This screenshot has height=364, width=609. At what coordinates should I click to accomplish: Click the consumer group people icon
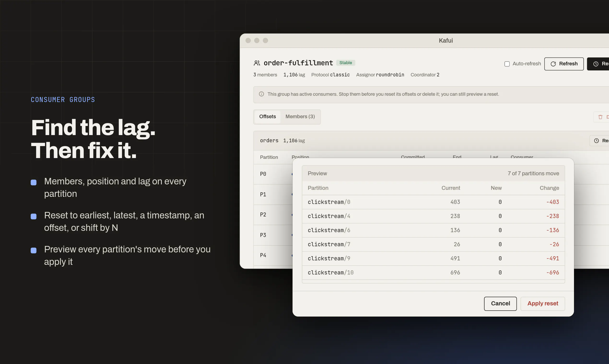click(x=257, y=63)
